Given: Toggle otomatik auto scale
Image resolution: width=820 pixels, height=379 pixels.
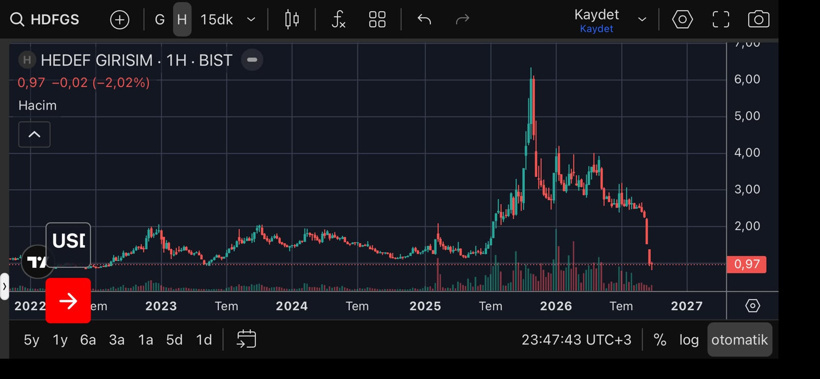Looking at the screenshot, I should tap(739, 340).
